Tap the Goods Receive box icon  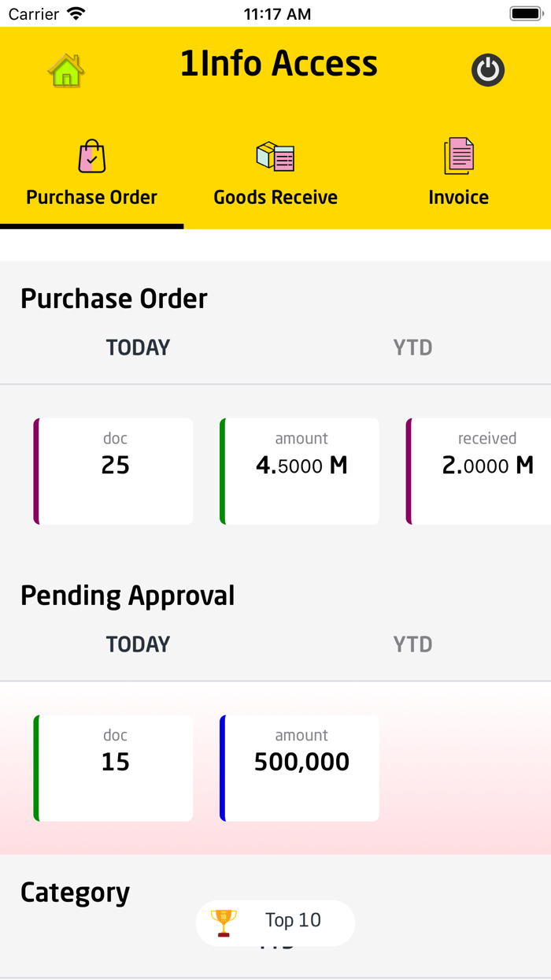click(275, 156)
